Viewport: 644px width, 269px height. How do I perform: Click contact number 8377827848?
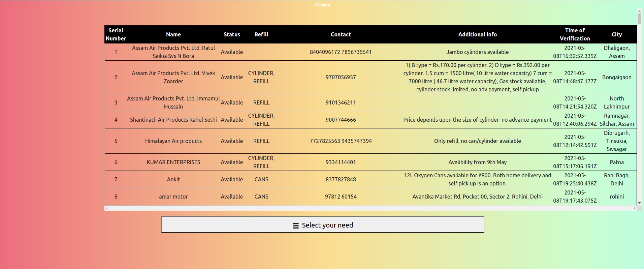point(341,179)
